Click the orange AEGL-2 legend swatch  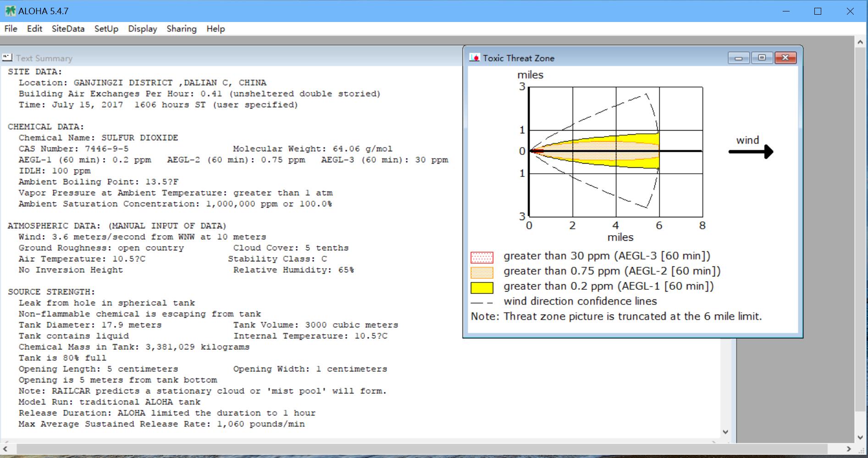pyautogui.click(x=482, y=273)
